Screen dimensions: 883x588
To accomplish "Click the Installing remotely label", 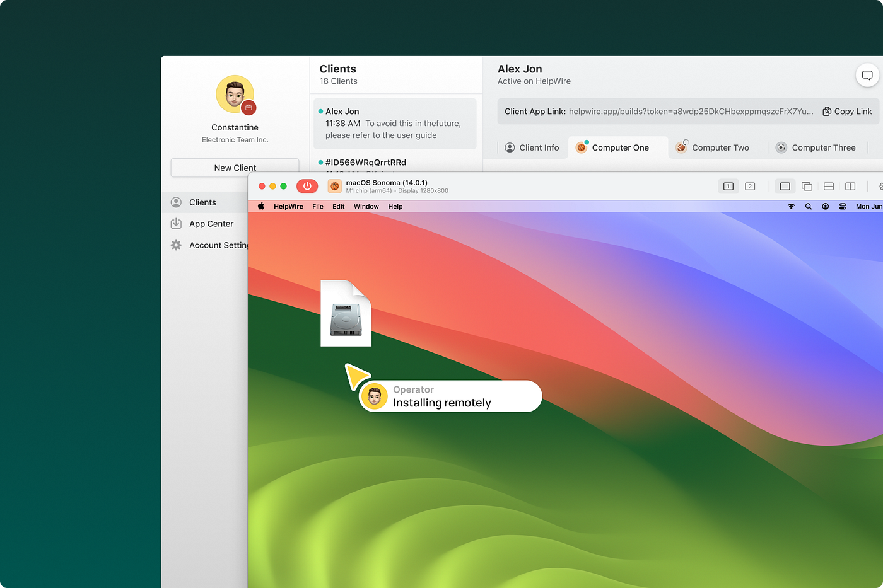I will (442, 403).
